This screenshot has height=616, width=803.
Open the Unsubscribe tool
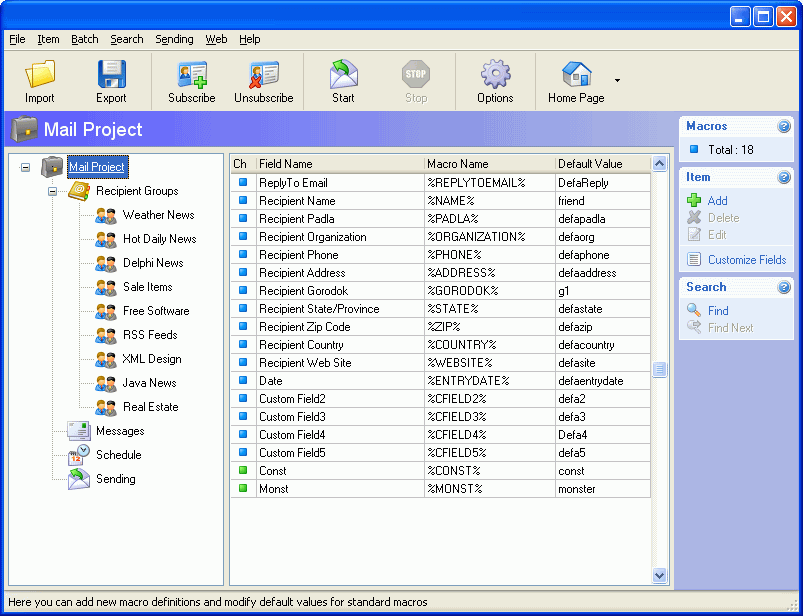[x=263, y=80]
